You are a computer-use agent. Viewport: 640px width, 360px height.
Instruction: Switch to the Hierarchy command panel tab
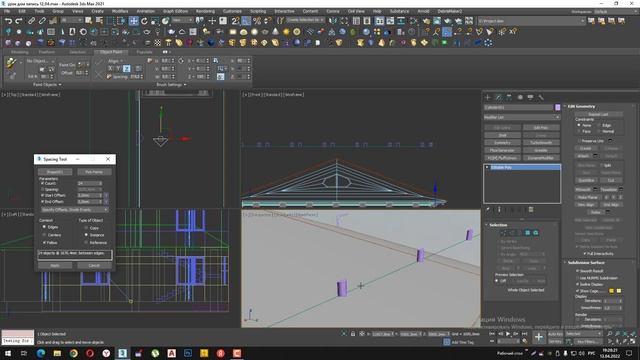point(509,98)
